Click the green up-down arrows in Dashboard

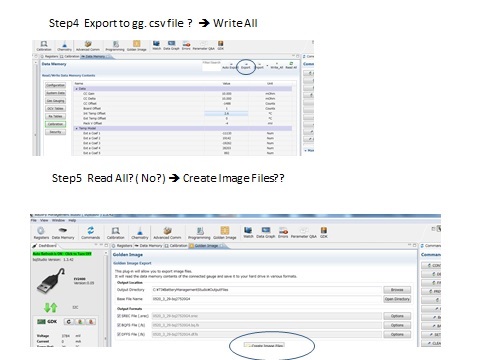51,307
